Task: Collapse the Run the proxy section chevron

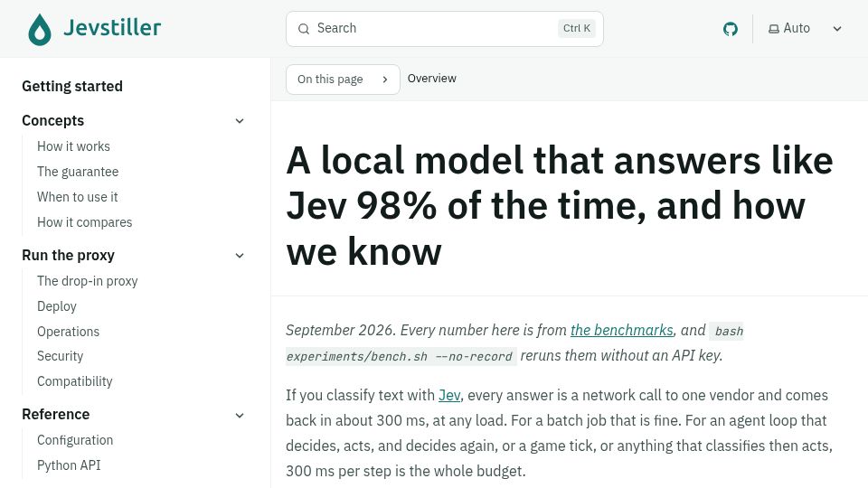Action: pyautogui.click(x=240, y=256)
